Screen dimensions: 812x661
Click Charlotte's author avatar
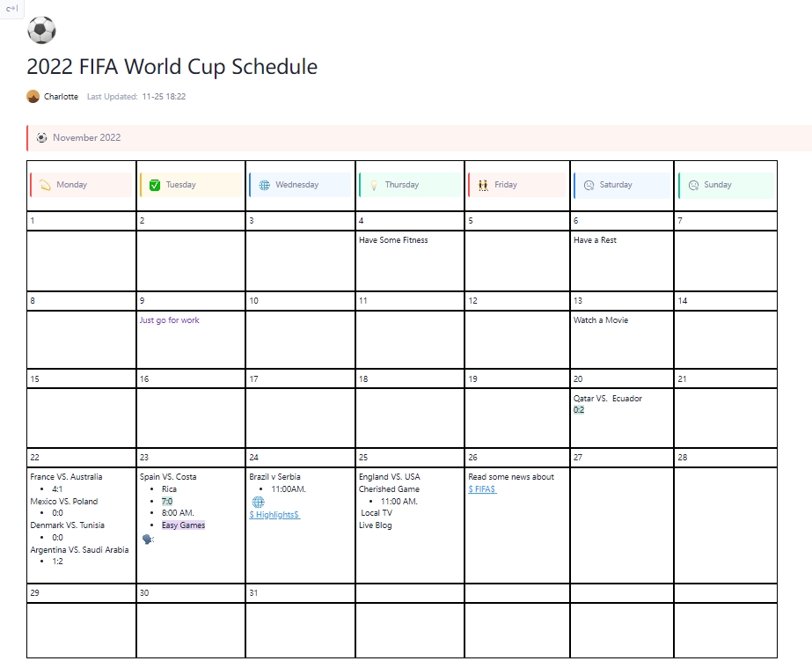click(33, 96)
